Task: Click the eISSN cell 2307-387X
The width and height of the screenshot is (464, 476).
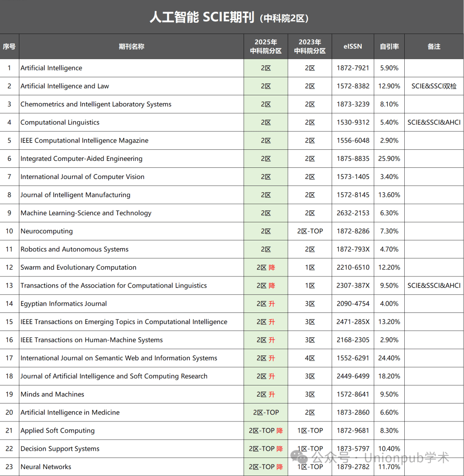Action: click(x=353, y=286)
